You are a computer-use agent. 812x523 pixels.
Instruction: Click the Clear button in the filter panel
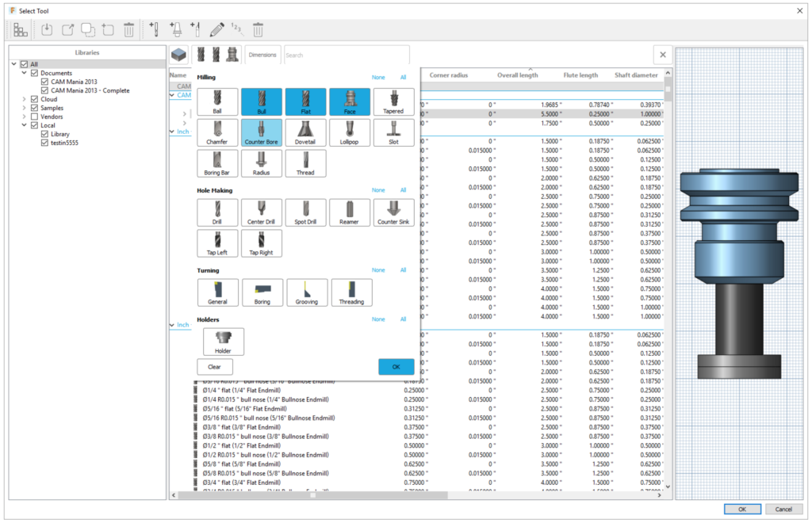(x=214, y=366)
